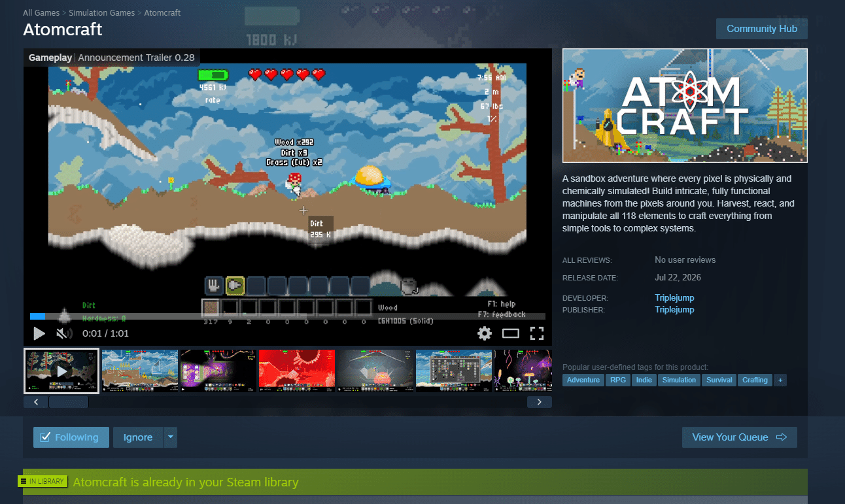Click the release date 'Jul 22, 2026'
The height and width of the screenshot is (504, 845).
pos(678,278)
